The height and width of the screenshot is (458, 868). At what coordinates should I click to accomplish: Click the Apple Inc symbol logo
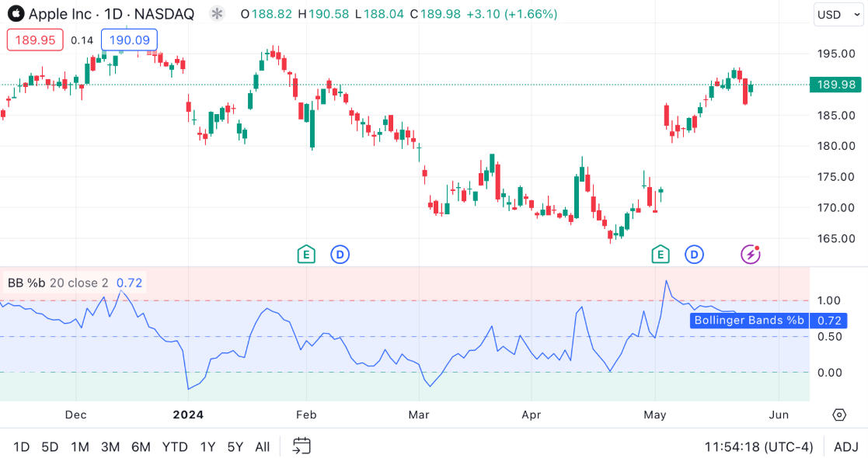point(16,14)
